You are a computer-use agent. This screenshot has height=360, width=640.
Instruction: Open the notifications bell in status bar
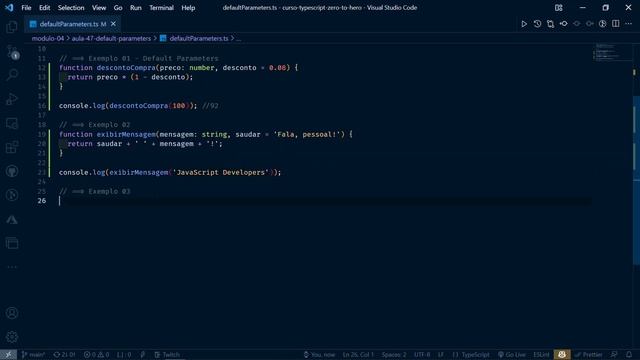coord(629,355)
